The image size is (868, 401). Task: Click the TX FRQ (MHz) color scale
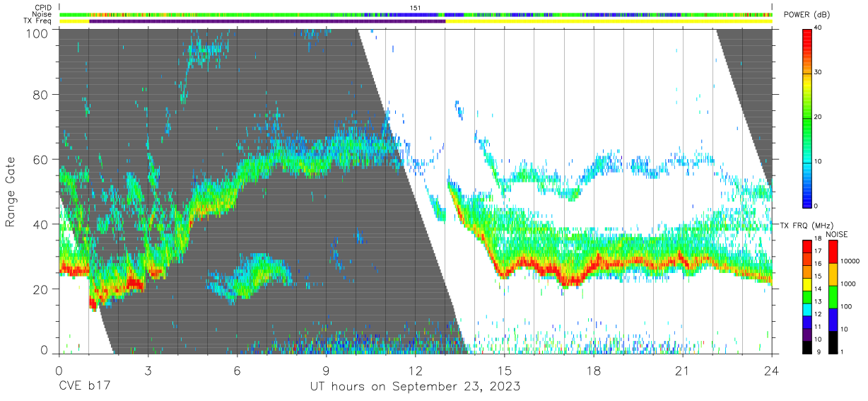pyautogui.click(x=808, y=296)
